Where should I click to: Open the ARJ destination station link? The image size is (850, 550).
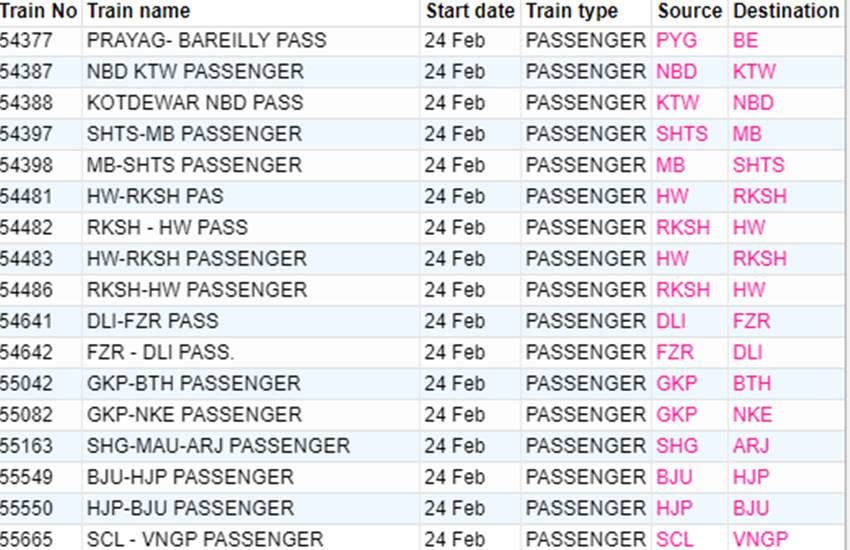click(751, 446)
